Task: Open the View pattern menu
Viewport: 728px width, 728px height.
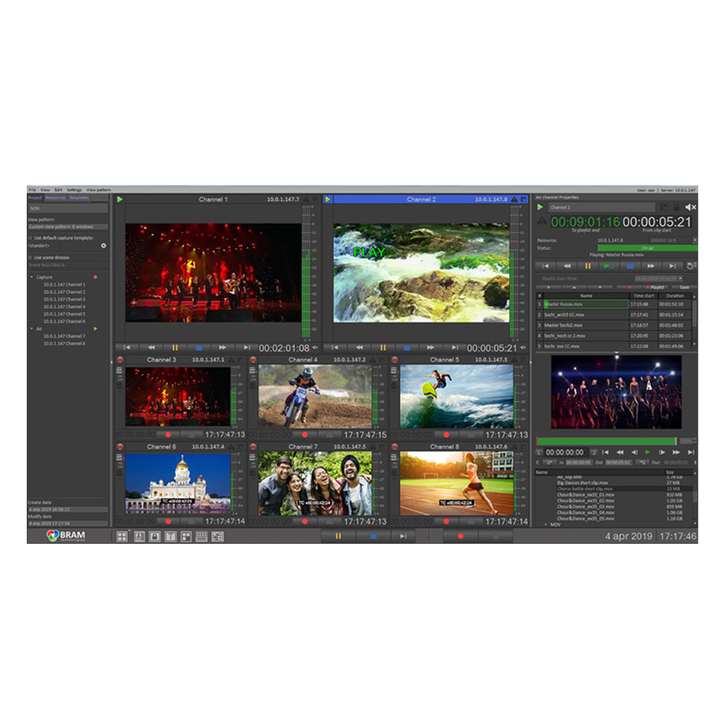Action: [x=98, y=190]
